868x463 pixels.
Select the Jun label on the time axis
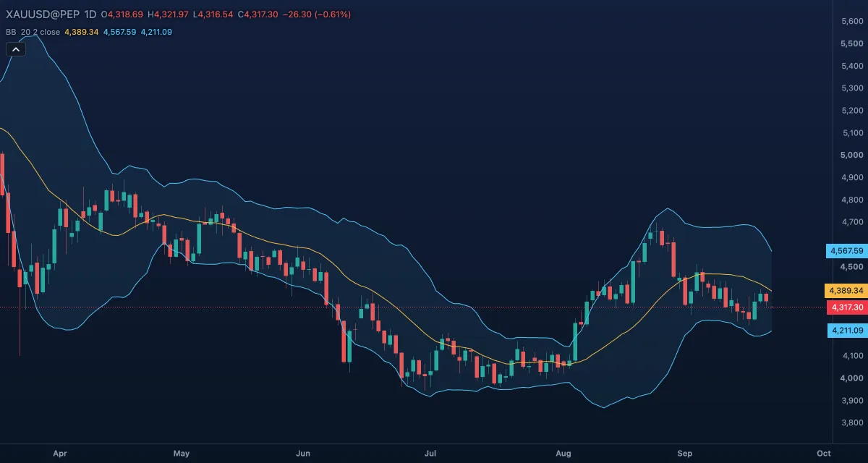click(303, 454)
